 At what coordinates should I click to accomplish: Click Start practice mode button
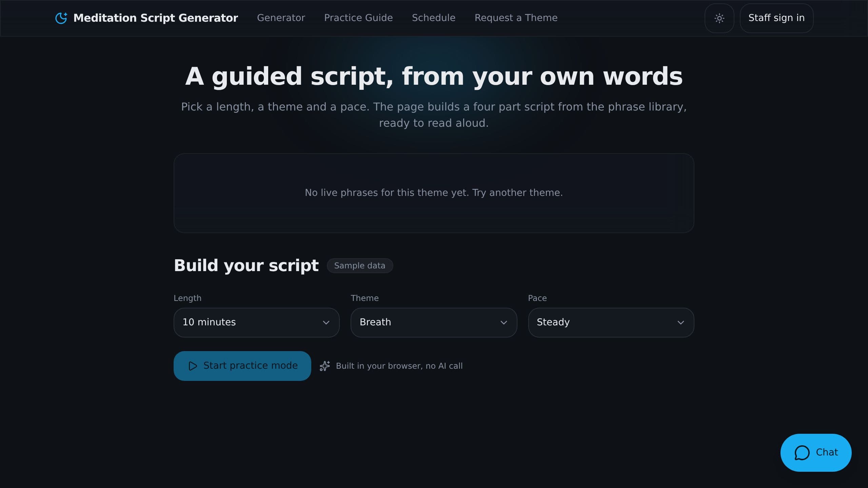coord(242,366)
